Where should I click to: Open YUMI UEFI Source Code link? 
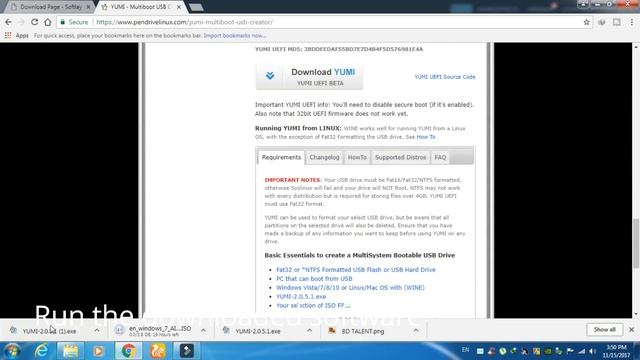pos(444,77)
